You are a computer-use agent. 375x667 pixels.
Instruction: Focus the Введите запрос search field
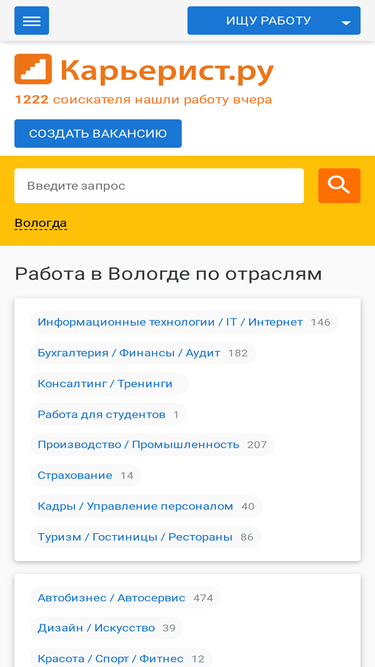pyautogui.click(x=159, y=185)
